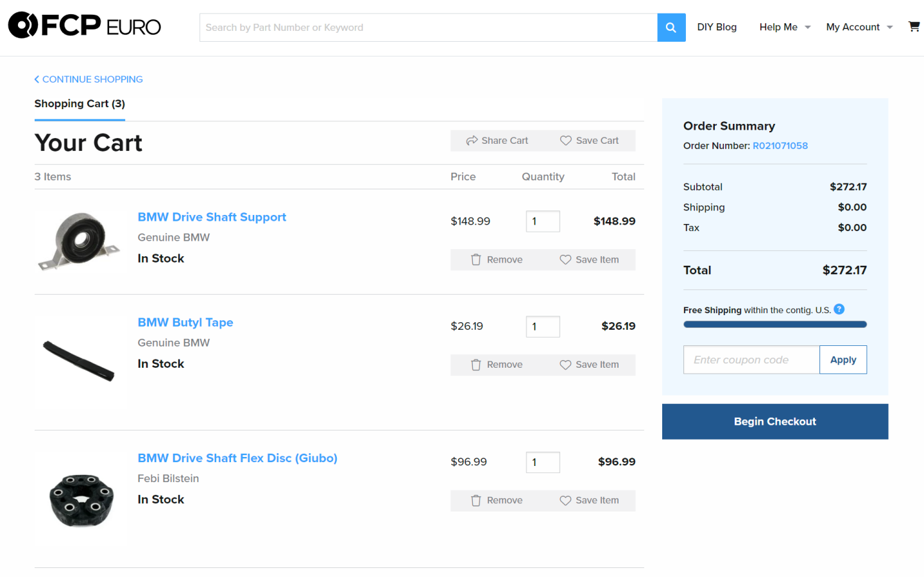The width and height of the screenshot is (924, 577).
Task: Open the DIY Blog link
Action: (717, 27)
